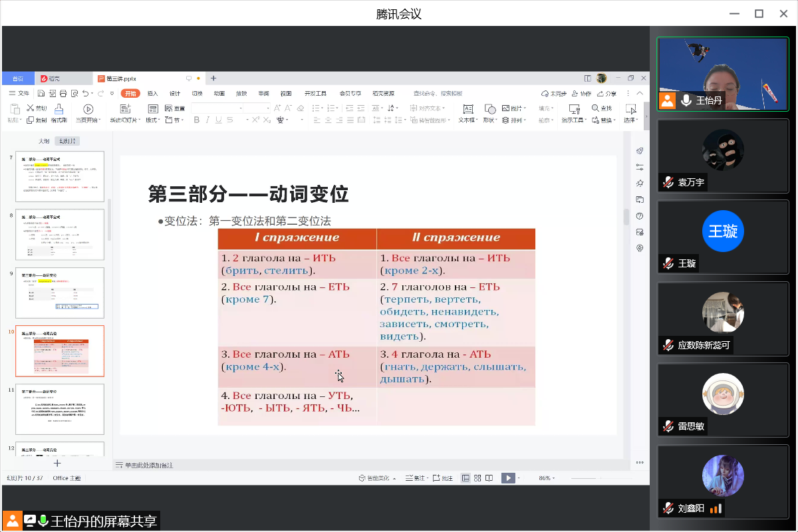Open the Design (设计) ribbon tab

pyautogui.click(x=175, y=94)
